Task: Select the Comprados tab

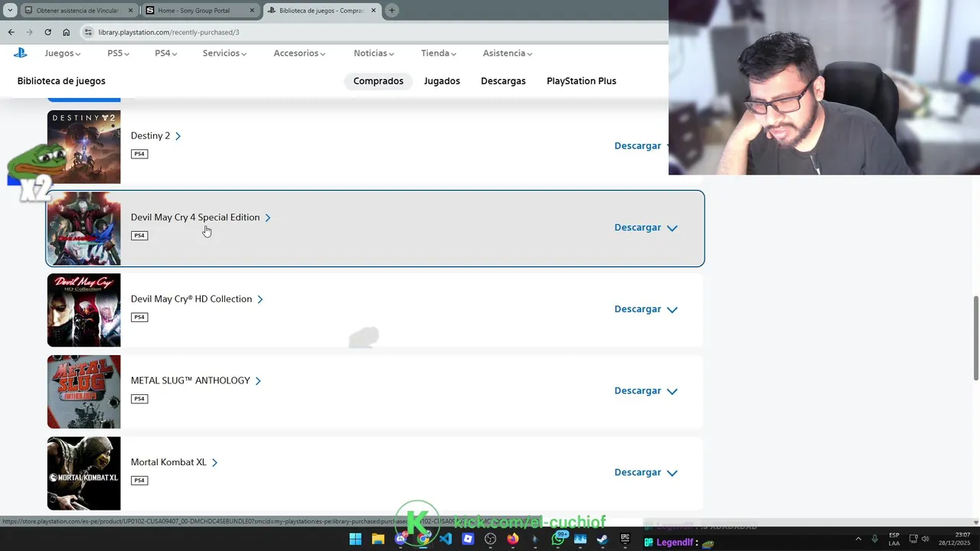Action: (x=378, y=81)
